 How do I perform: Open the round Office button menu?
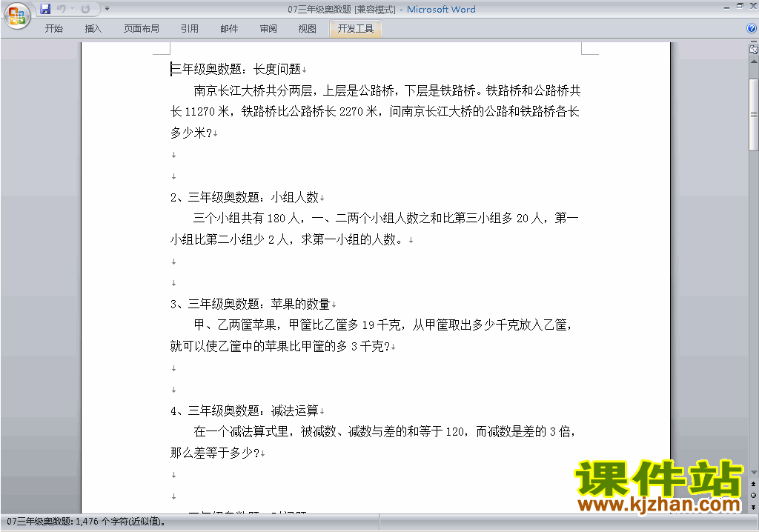click(x=17, y=16)
